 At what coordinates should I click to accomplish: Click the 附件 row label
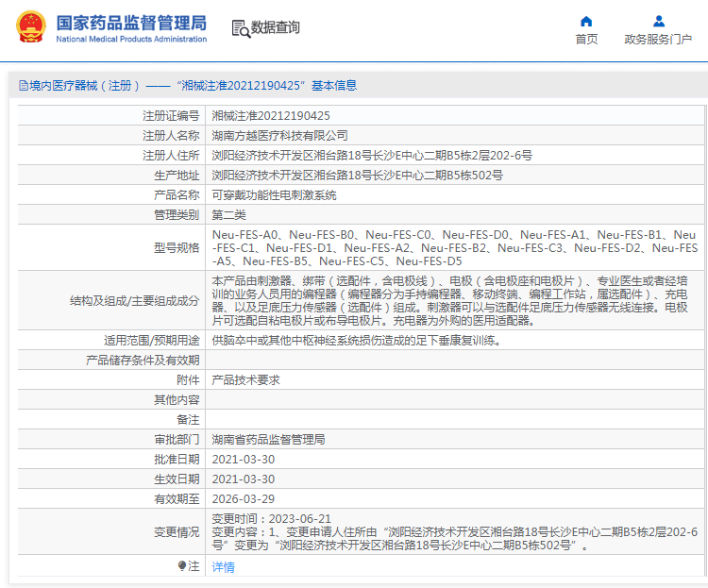coord(188,380)
